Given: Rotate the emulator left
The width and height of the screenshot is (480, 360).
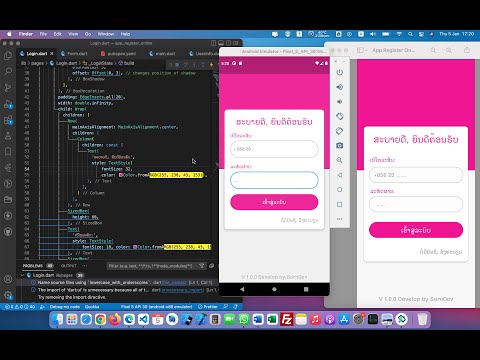Looking at the screenshot, I should point(339,116).
